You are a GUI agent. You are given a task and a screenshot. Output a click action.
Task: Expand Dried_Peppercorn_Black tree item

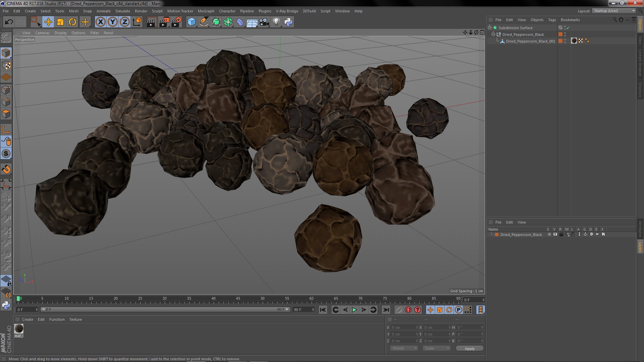(x=494, y=34)
